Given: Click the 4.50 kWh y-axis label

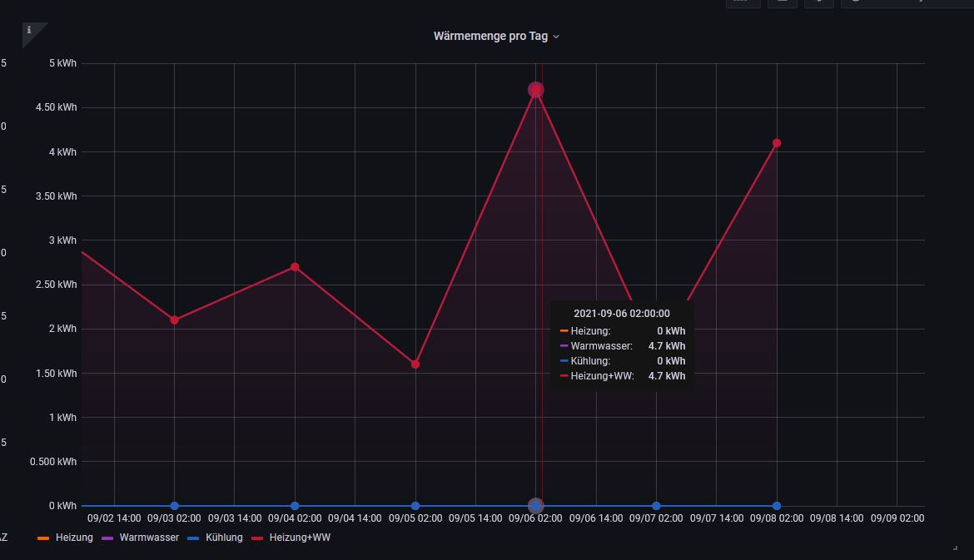Looking at the screenshot, I should pyautogui.click(x=56, y=107).
